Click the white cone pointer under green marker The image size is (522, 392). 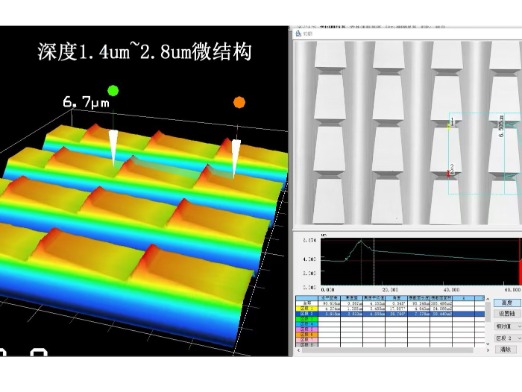click(x=113, y=148)
